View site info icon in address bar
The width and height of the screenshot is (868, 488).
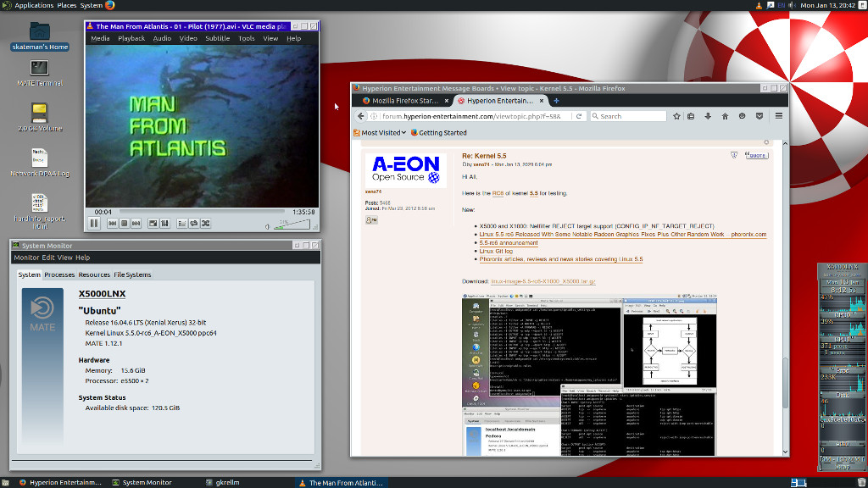pyautogui.click(x=374, y=116)
